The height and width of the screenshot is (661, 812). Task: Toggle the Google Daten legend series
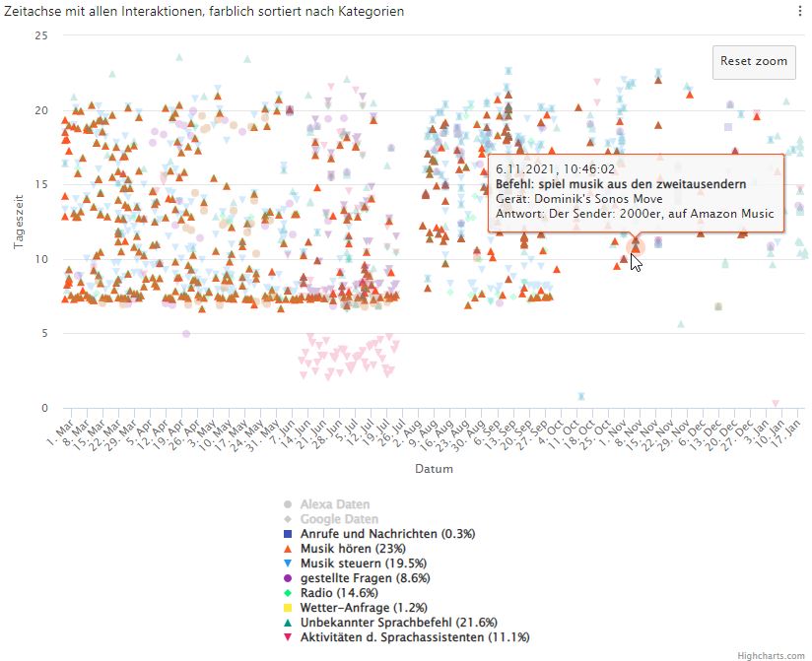(339, 519)
